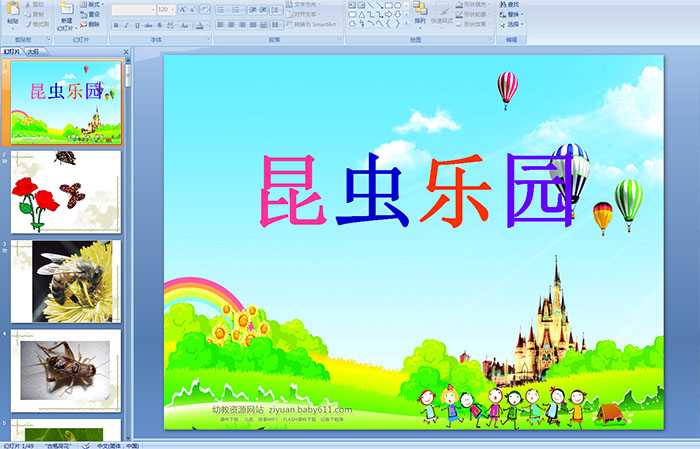Select the Format Painter (格式刷) tool

click(x=37, y=24)
